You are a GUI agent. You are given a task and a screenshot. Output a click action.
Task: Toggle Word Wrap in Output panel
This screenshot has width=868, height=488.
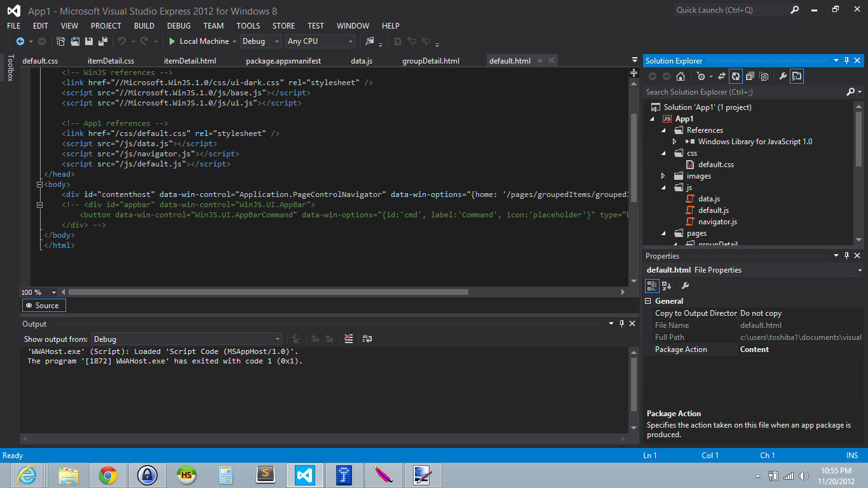click(367, 339)
